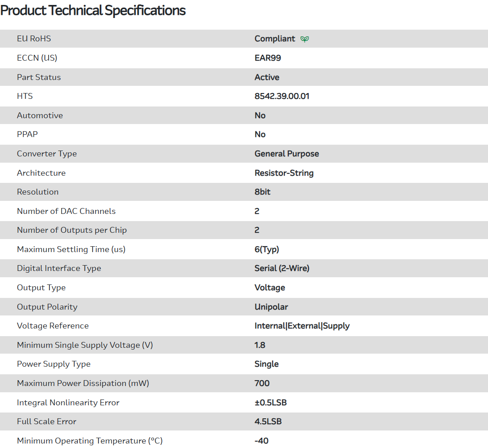
Task: Select the Output Polarity Unipolar value
Action: (x=271, y=307)
